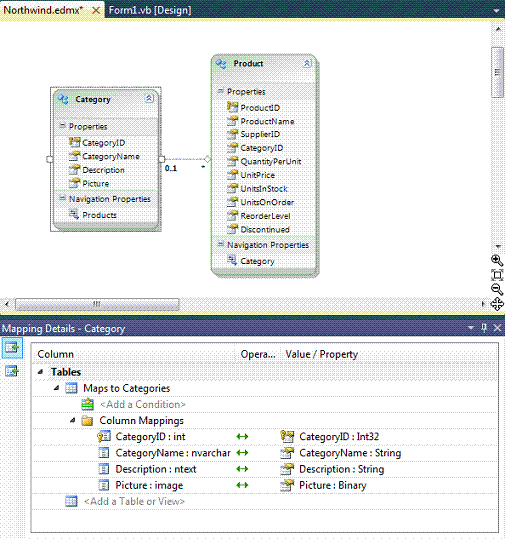Collapse the Tables tree node

41,372
